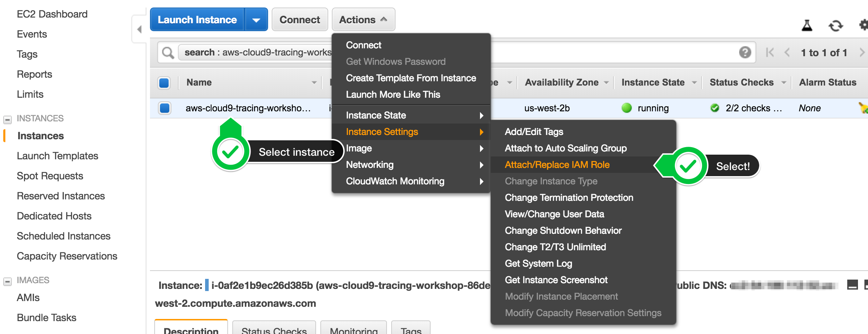The width and height of the screenshot is (868, 334).
Task: Click the search magnifier icon
Action: [x=168, y=53]
